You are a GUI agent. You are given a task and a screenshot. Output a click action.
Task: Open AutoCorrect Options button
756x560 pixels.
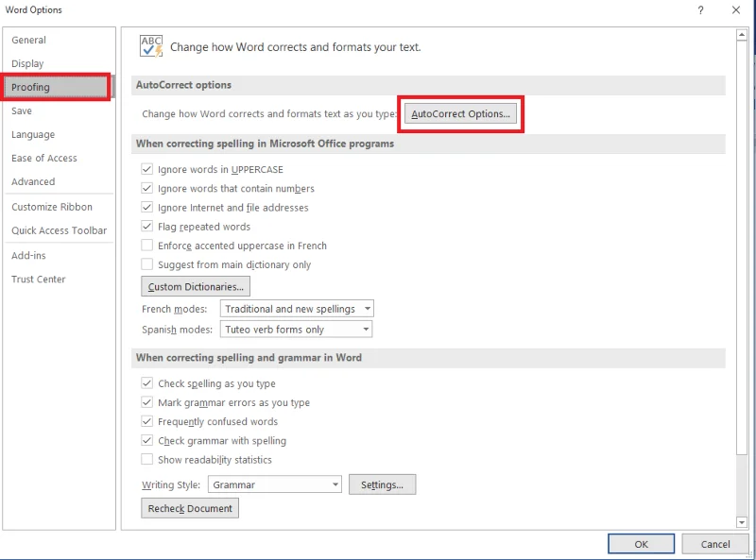click(460, 113)
